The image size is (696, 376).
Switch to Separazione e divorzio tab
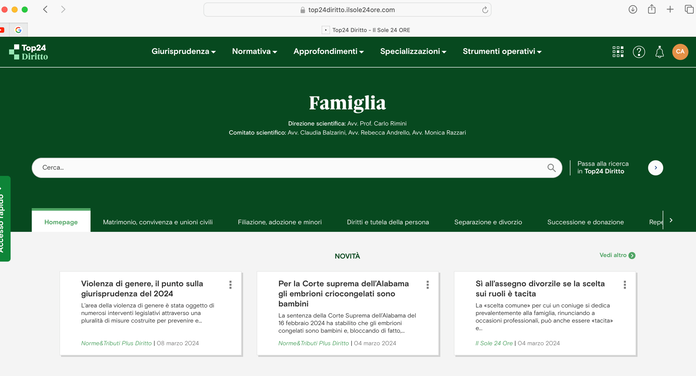click(488, 222)
